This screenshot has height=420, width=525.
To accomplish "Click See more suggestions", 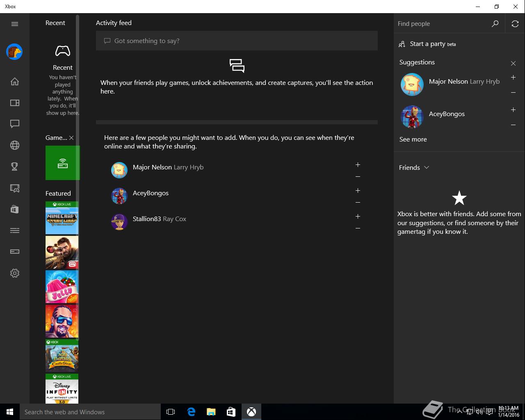I will point(413,139).
